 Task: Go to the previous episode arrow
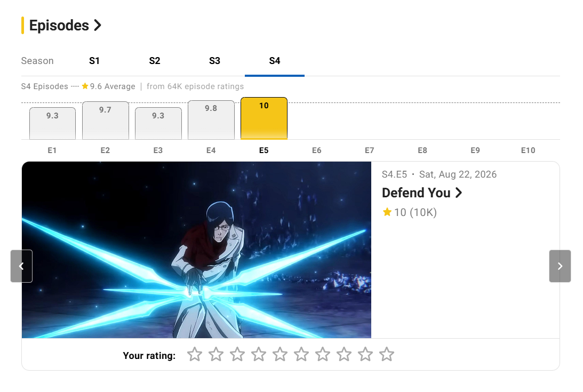coord(21,266)
